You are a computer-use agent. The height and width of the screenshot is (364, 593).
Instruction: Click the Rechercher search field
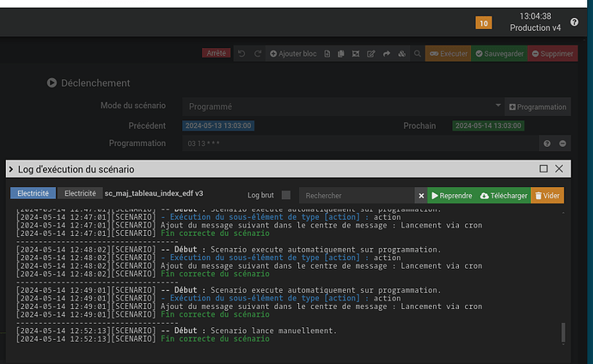[x=357, y=196]
